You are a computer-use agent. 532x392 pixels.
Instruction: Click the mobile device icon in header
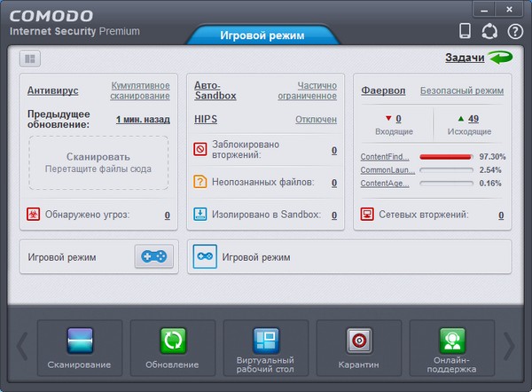tap(464, 31)
